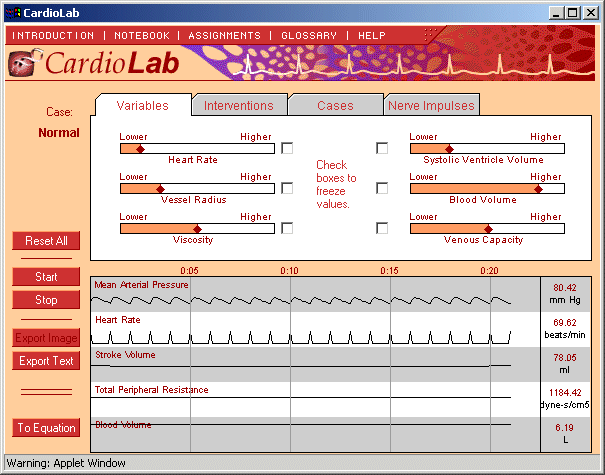Freeze the Vessel Radius value checkbox
The image size is (605, 475).
click(x=287, y=188)
